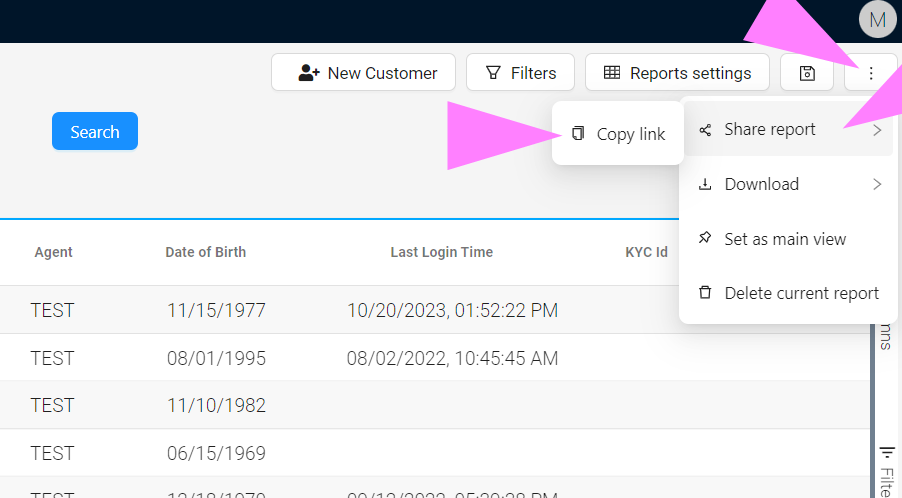Choose Download menu entry
The image size is (902, 498).
point(787,184)
